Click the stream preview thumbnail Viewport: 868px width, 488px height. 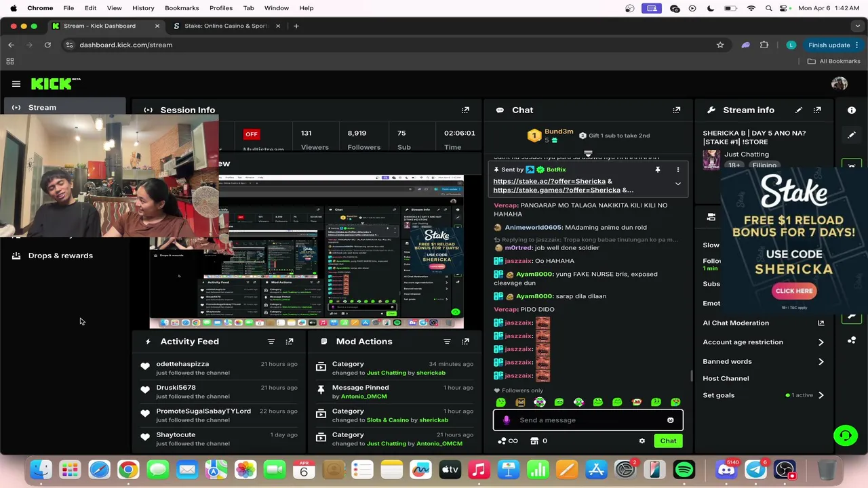[307, 251]
